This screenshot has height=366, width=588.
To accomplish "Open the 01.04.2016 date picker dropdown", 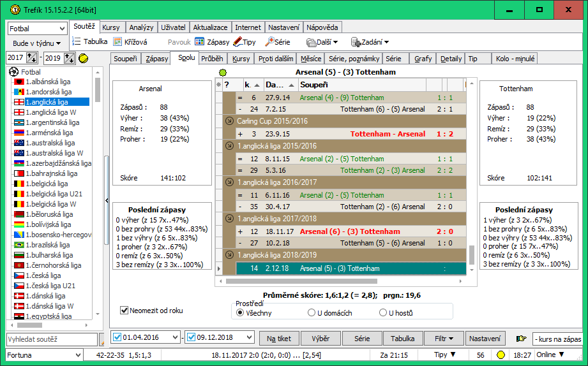I will pos(175,337).
